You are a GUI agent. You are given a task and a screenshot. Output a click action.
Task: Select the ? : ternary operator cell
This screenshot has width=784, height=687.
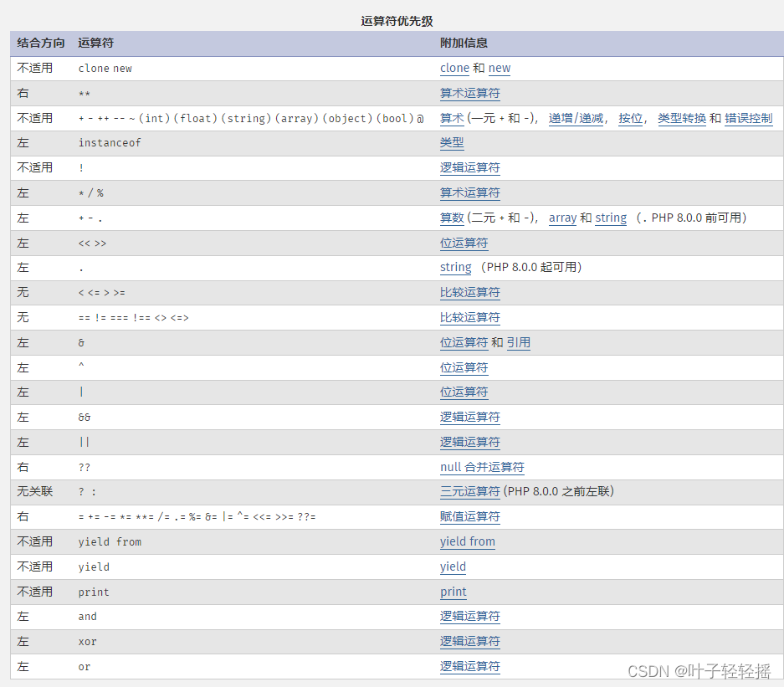click(88, 491)
